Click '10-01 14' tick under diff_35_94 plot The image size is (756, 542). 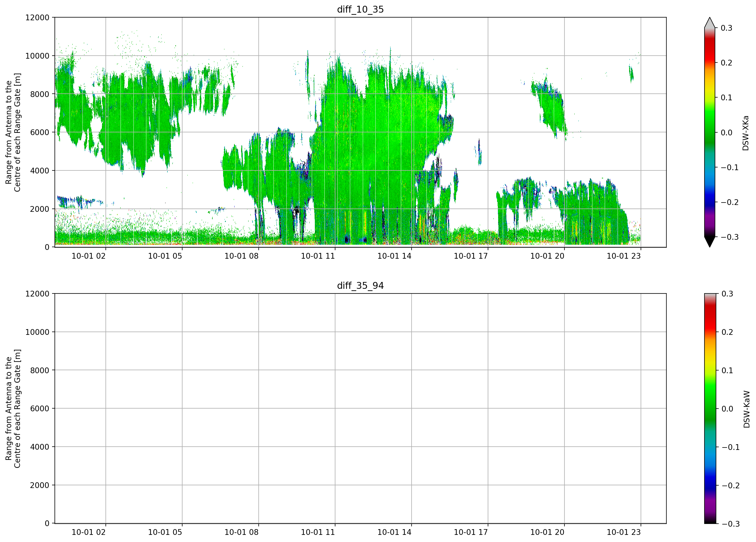coord(394,532)
